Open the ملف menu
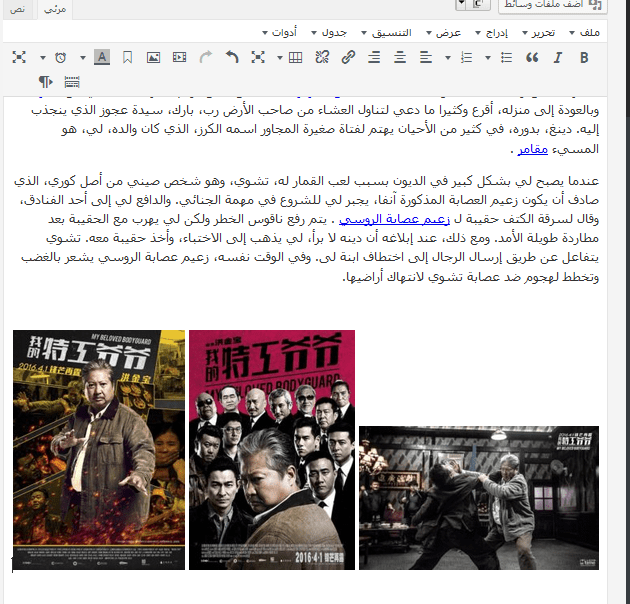This screenshot has width=630, height=604. coord(585,33)
